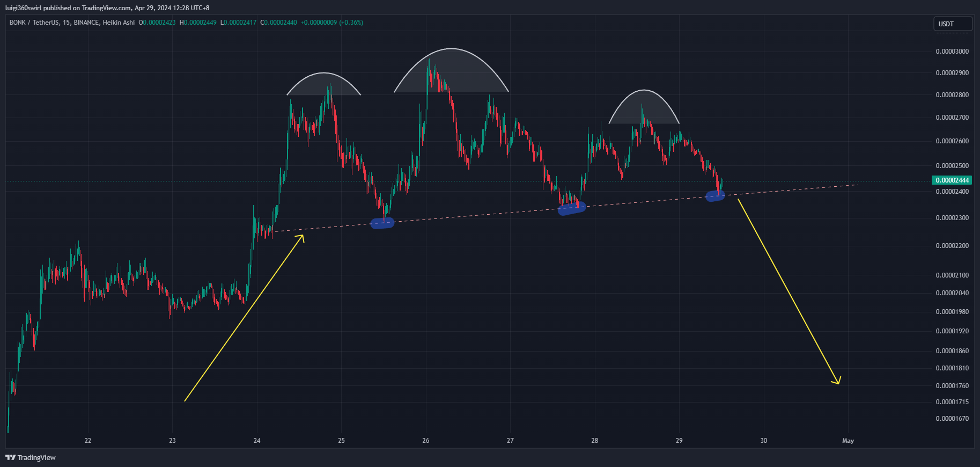The image size is (980, 467).
Task: Click date label 25 on time axis
Action: tap(341, 441)
